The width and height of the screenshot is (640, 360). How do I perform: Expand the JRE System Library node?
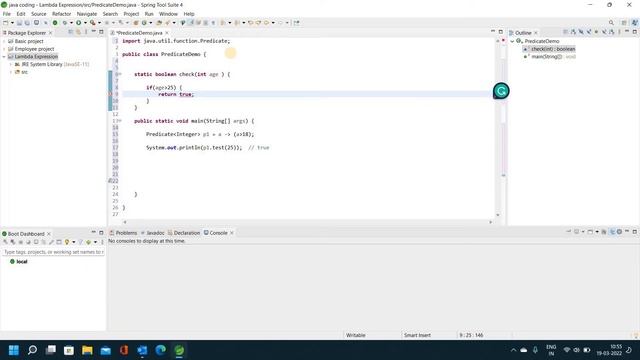pyautogui.click(x=11, y=64)
